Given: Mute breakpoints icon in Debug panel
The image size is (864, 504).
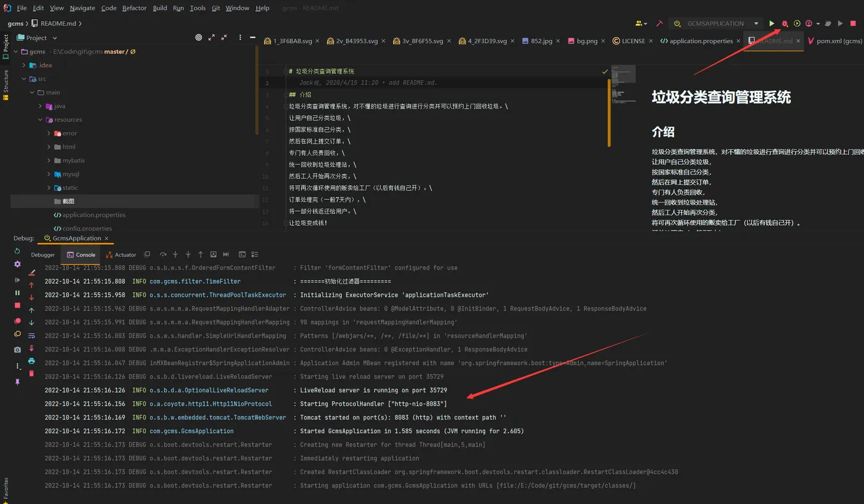Looking at the screenshot, I should tap(17, 334).
